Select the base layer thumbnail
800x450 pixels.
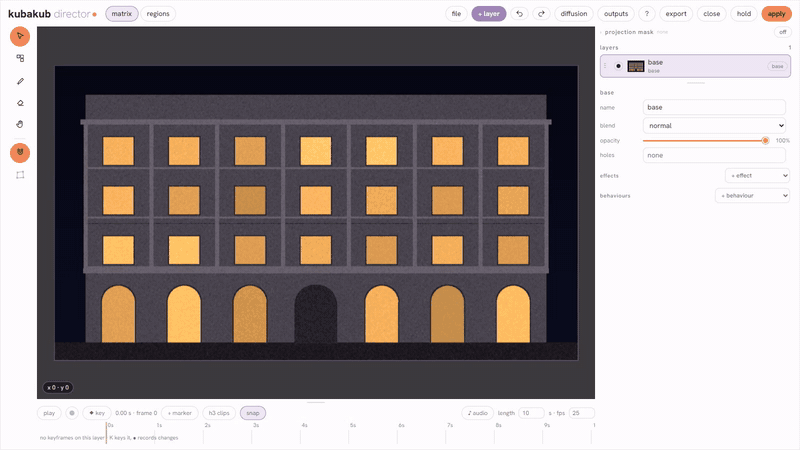point(636,66)
